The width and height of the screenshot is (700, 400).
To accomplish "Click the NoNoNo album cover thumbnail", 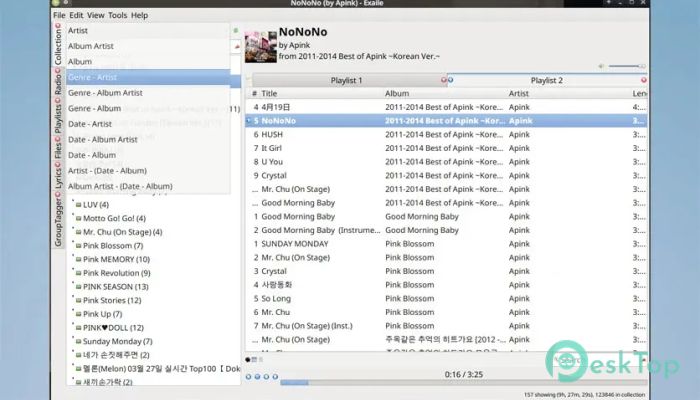I will [x=261, y=46].
